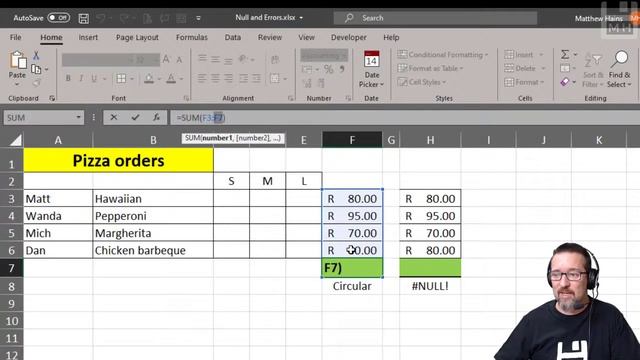Align text left in the Alignment group
The image size is (640, 360).
(x=202, y=78)
